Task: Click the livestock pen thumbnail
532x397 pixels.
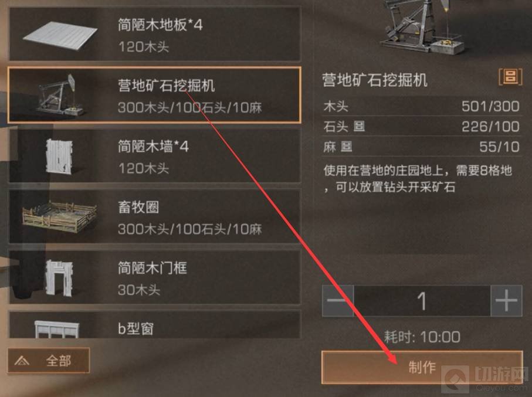Action: [x=60, y=218]
